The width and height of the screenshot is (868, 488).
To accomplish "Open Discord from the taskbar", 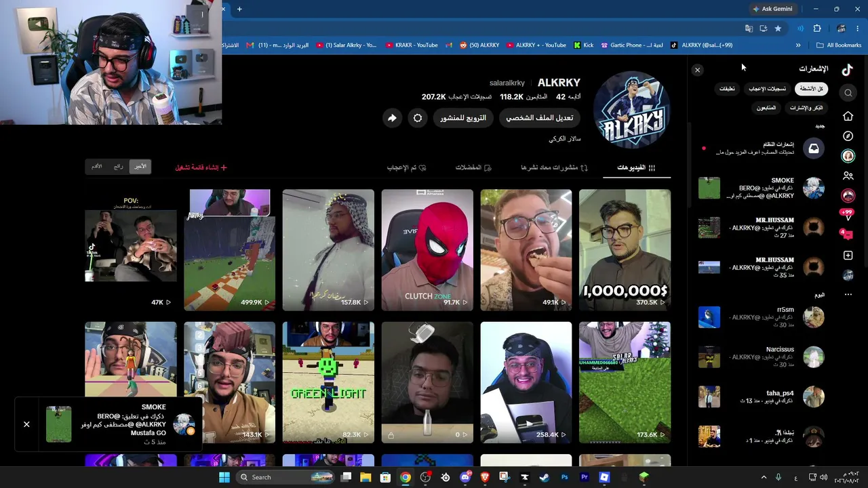I will tap(465, 477).
